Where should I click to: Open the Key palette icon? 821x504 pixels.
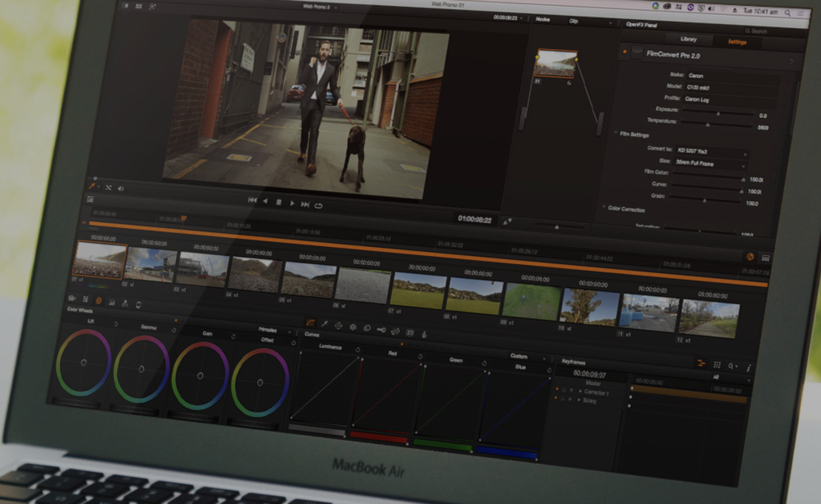click(381, 330)
